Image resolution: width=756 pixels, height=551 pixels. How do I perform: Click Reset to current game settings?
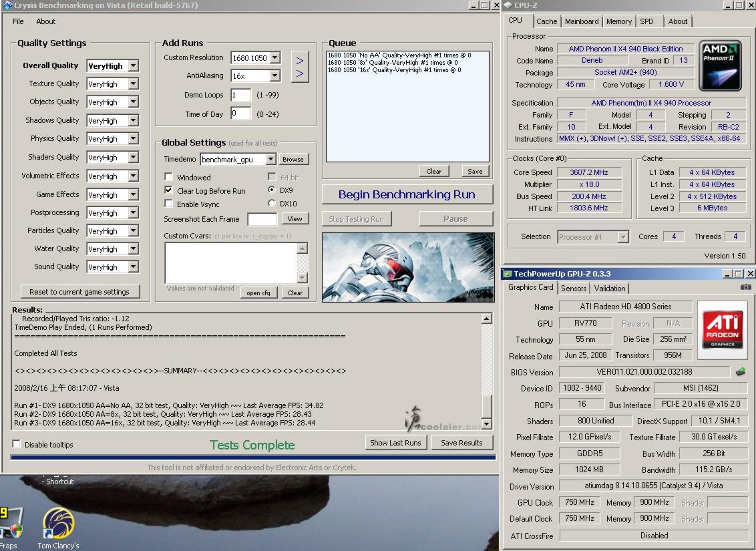pos(79,292)
